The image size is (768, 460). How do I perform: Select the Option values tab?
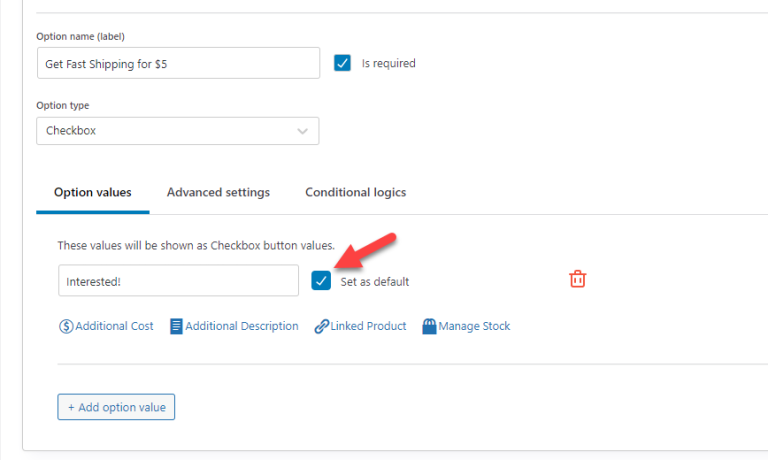tap(92, 192)
